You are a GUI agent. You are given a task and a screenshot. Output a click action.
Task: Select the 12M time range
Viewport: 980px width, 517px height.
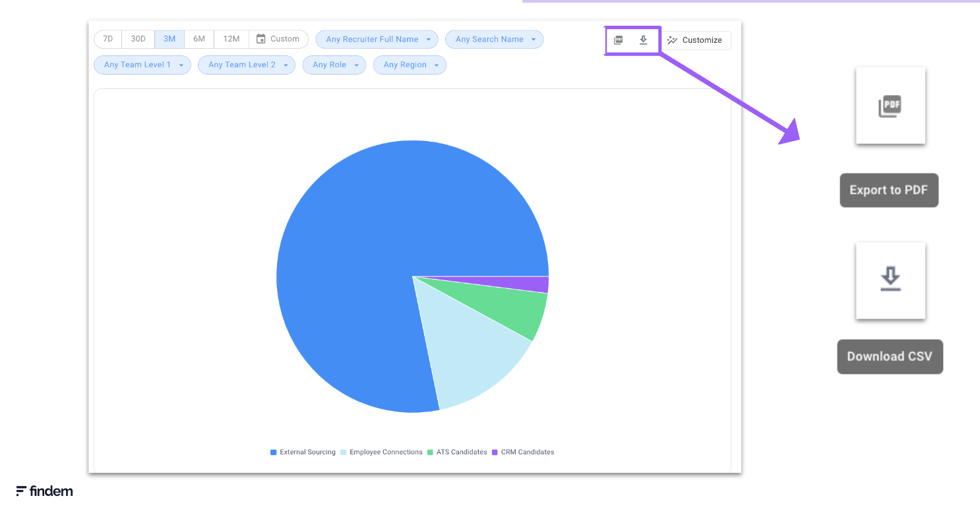[x=231, y=39]
